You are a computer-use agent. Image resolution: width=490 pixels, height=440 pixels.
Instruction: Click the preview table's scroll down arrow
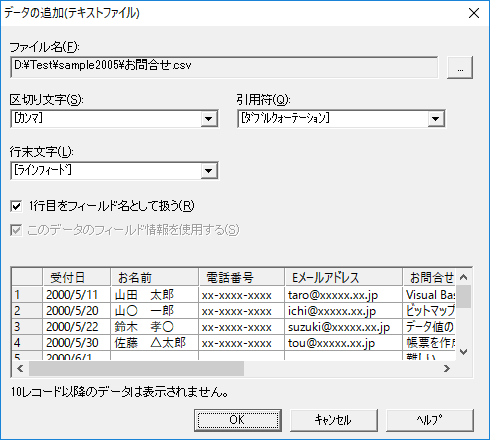pyautogui.click(x=463, y=352)
